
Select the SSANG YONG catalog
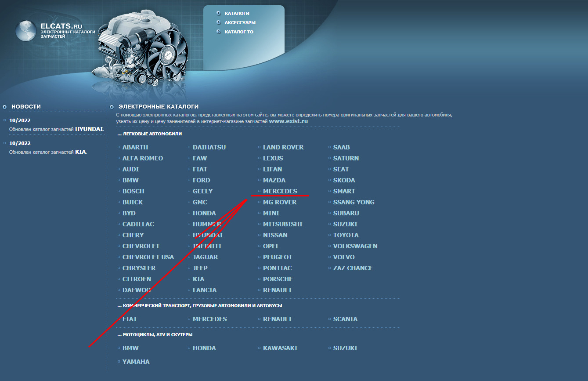tap(354, 202)
